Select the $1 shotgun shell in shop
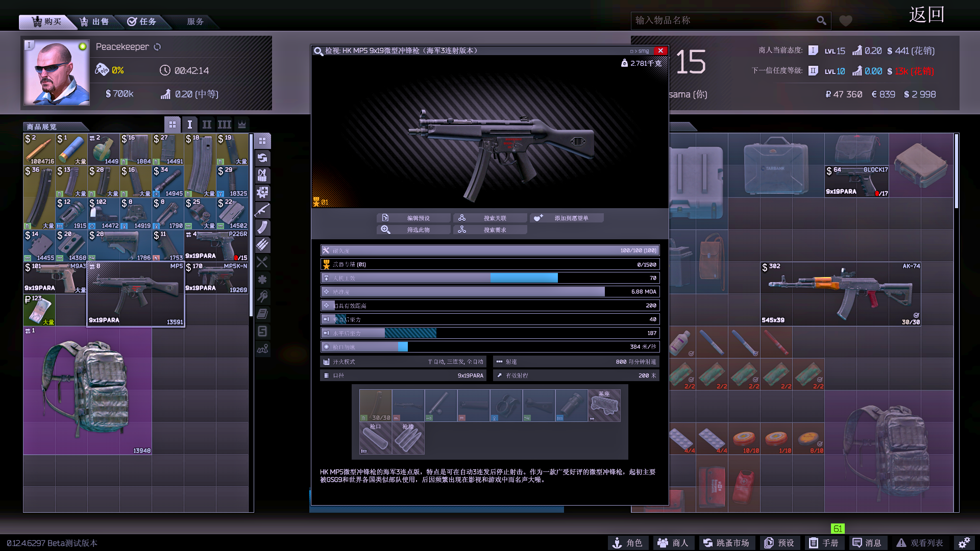 (x=71, y=149)
